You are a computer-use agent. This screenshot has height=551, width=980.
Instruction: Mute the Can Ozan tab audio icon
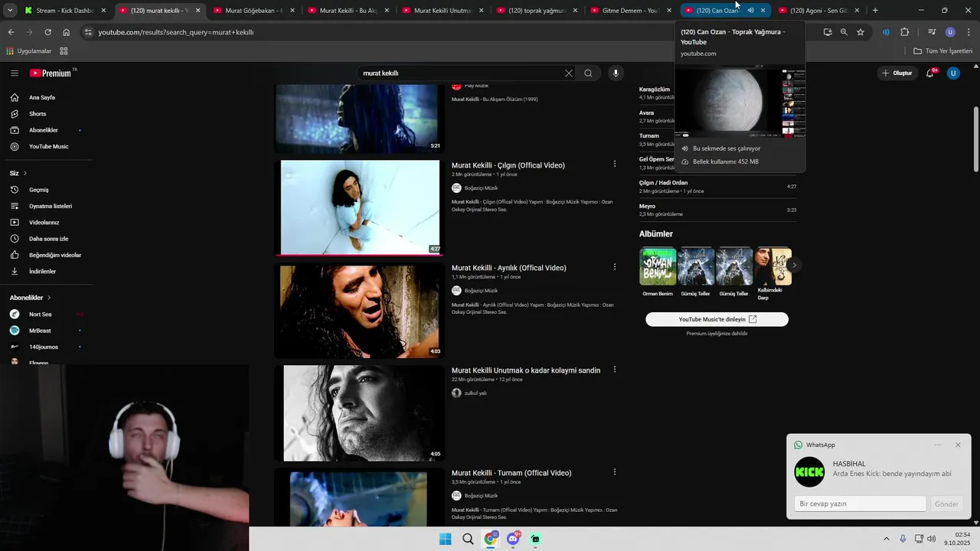(x=750, y=11)
